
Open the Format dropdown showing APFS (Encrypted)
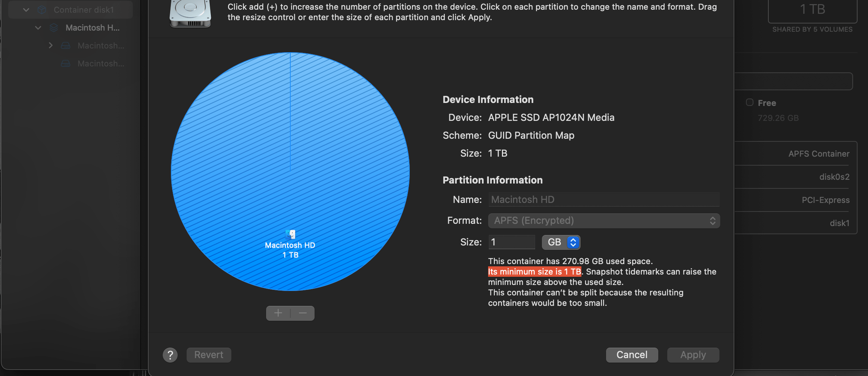pos(603,220)
